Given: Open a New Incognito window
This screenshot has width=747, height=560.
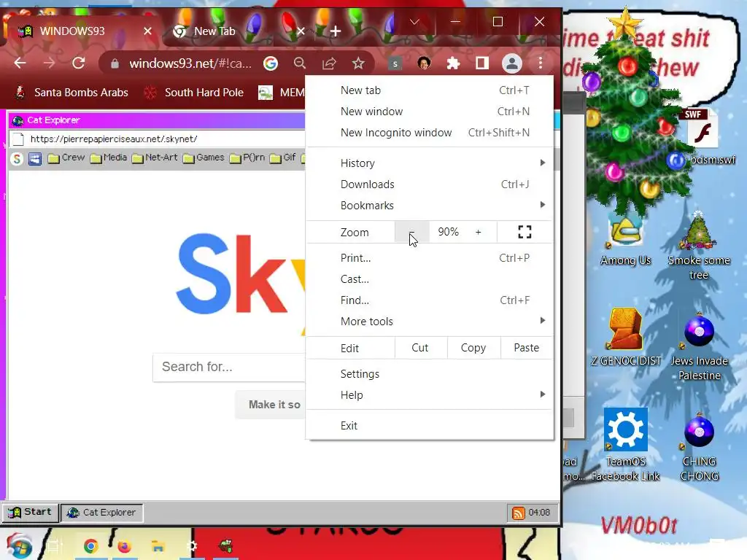Looking at the screenshot, I should tap(429, 133).
